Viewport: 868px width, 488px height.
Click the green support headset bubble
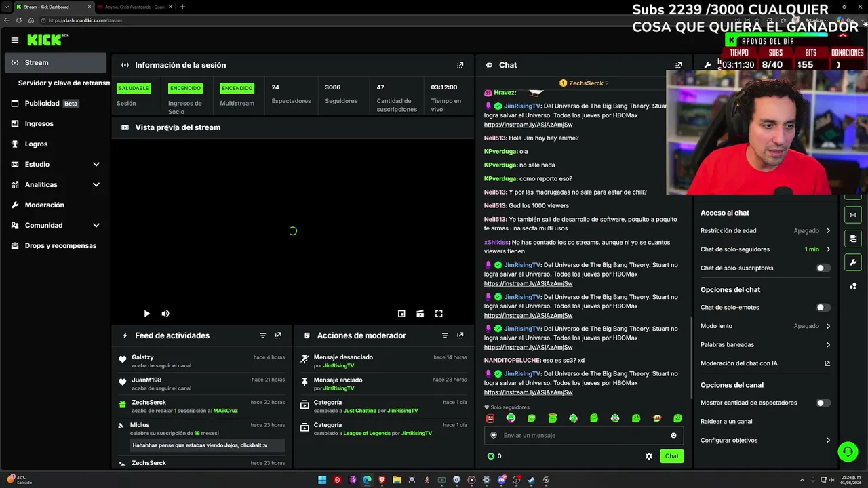pyautogui.click(x=847, y=451)
